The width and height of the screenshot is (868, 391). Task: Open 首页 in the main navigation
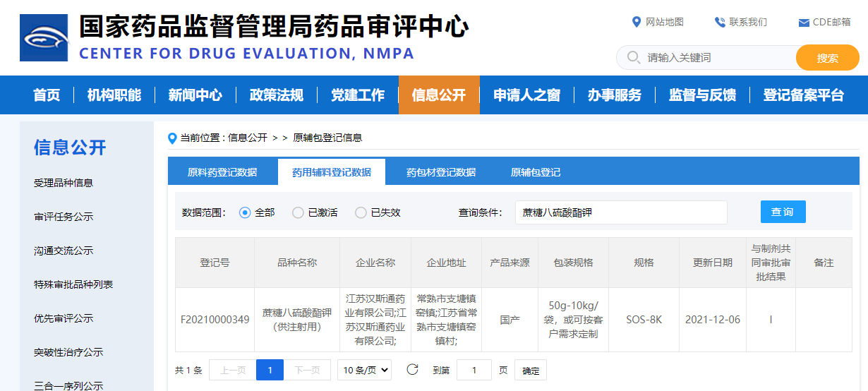[x=47, y=95]
